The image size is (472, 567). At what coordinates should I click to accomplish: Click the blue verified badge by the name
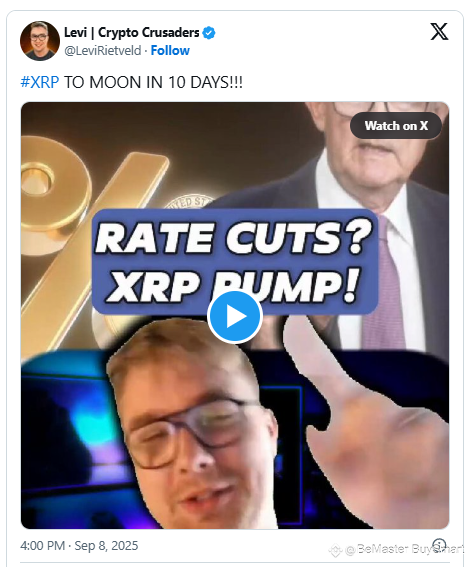(x=209, y=33)
